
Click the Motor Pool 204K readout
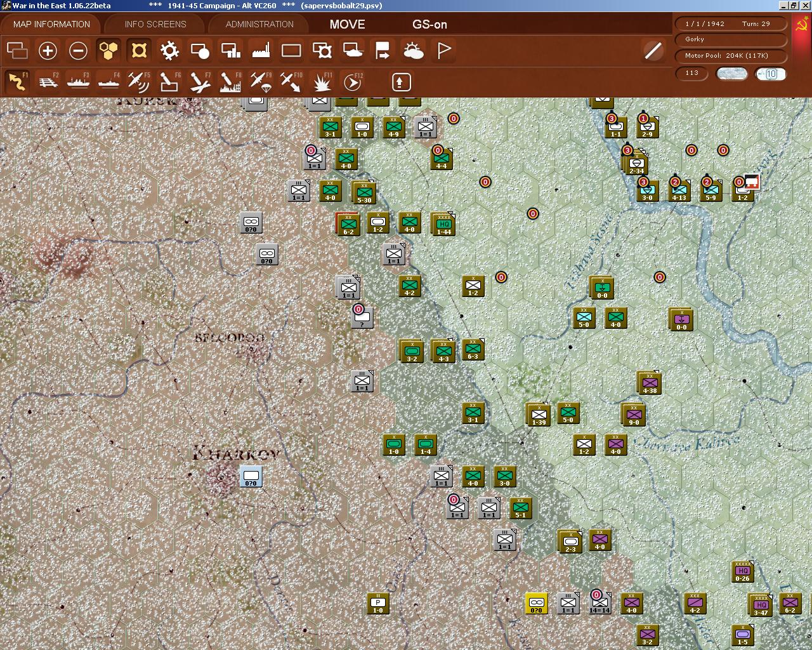[x=731, y=56]
